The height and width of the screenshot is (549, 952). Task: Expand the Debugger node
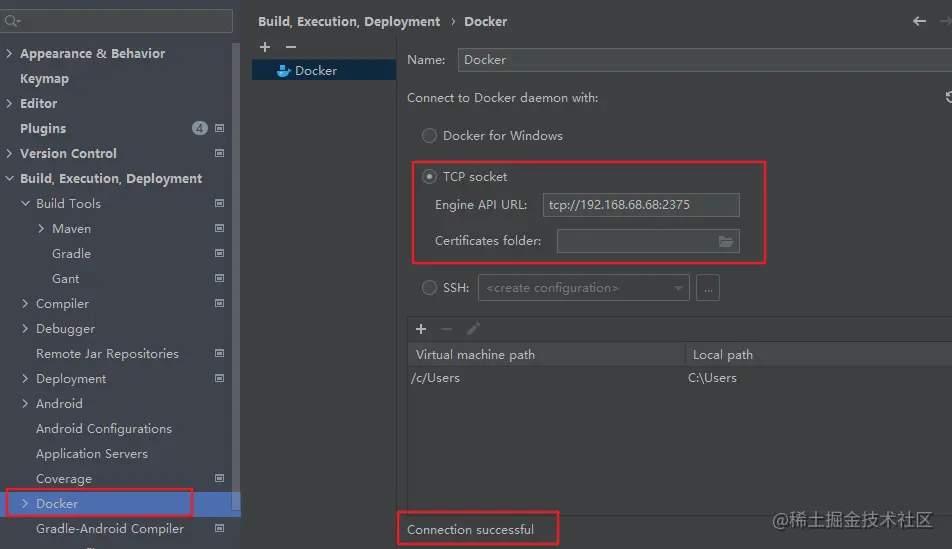[x=25, y=328]
